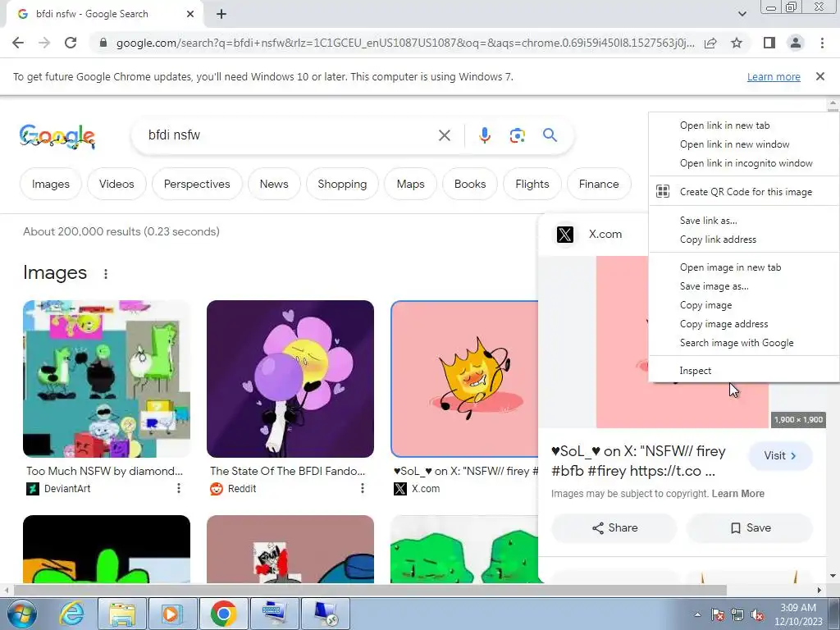Switch to the Videos filter
Viewport: 840px width, 630px height.
click(x=116, y=184)
